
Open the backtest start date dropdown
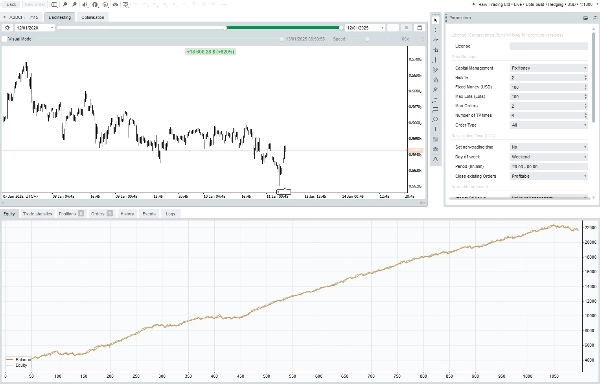(34, 28)
